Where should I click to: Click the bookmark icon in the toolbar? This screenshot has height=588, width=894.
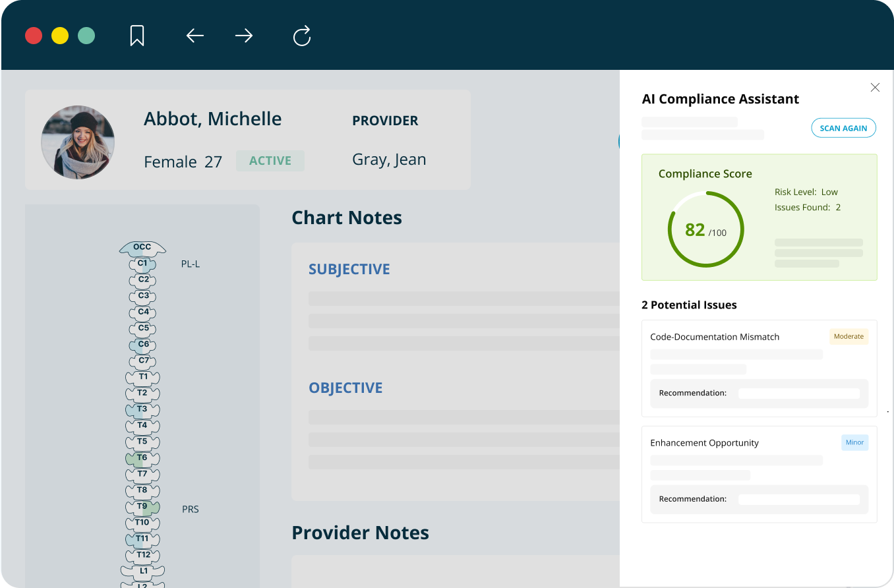[137, 36]
